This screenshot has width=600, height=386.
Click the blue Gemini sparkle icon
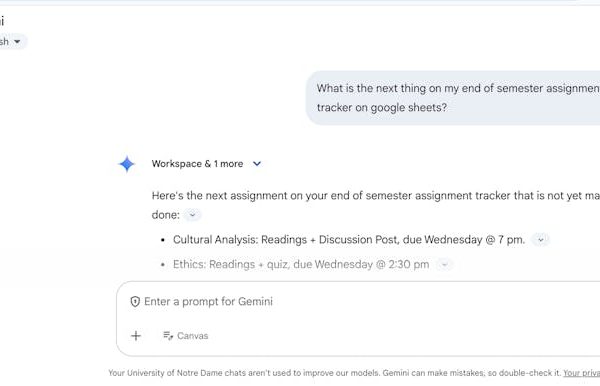[127, 164]
